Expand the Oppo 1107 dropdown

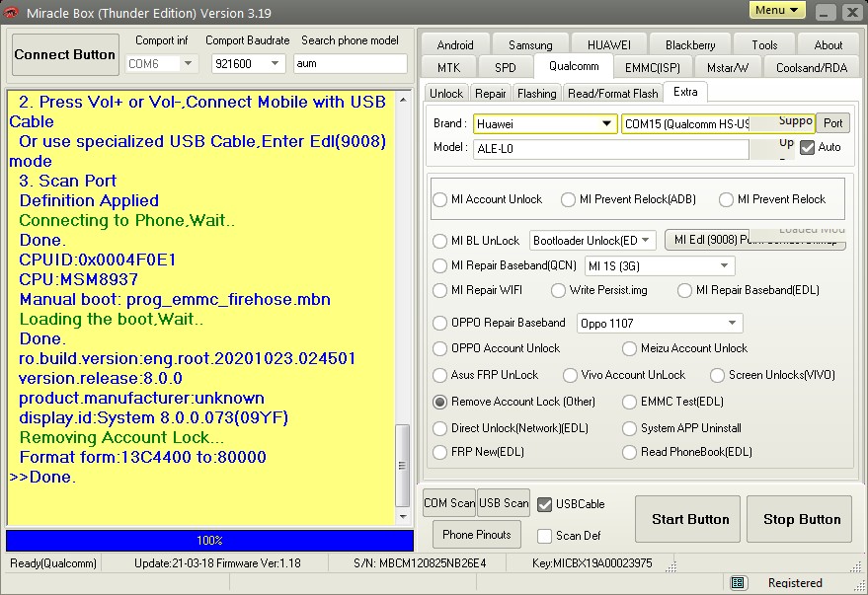(732, 323)
